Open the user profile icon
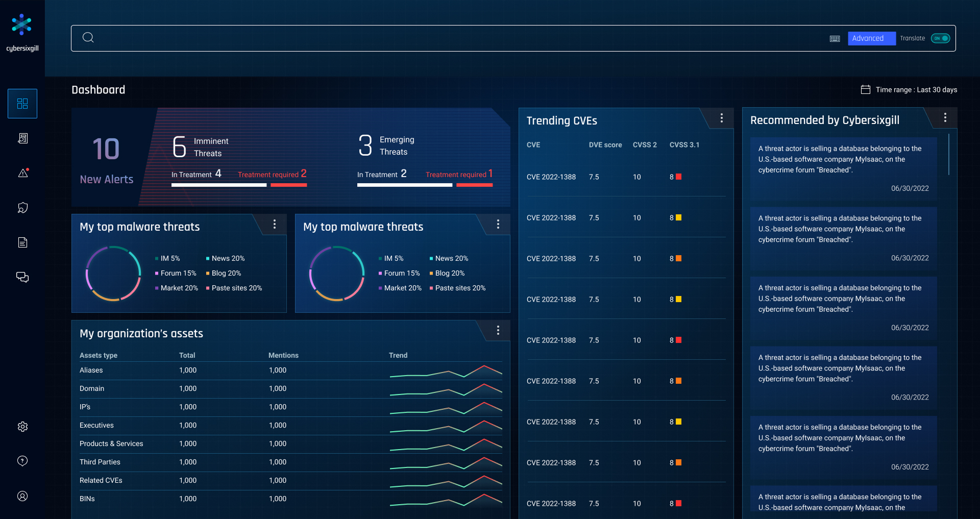Image resolution: width=980 pixels, height=519 pixels. click(x=22, y=496)
